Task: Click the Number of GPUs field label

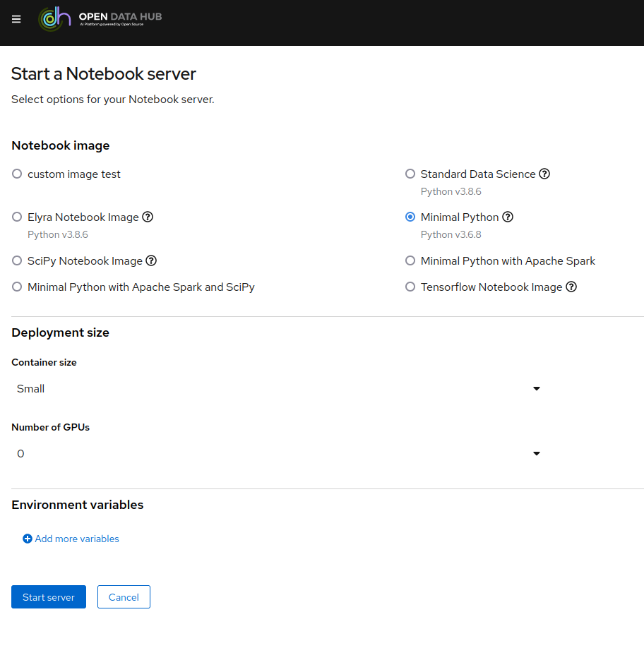Action: (51, 427)
